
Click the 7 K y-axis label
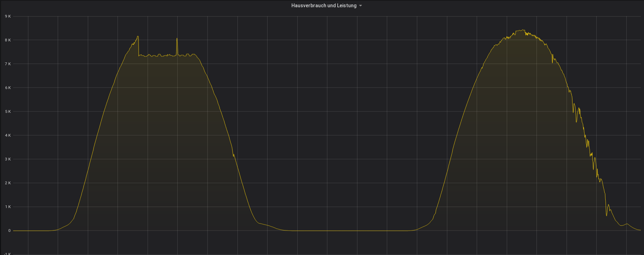click(x=8, y=64)
